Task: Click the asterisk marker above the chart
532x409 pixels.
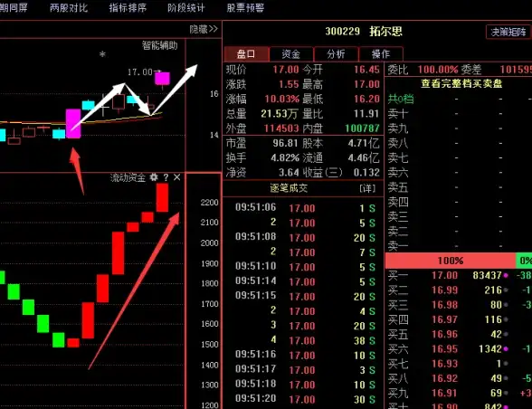Action: (102, 54)
